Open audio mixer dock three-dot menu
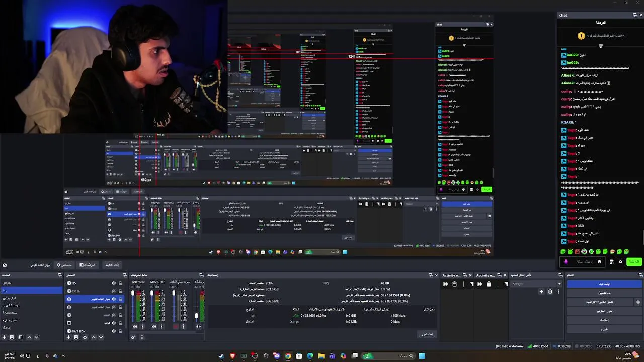Image resolution: width=644 pixels, height=362 pixels. [x=142, y=337]
